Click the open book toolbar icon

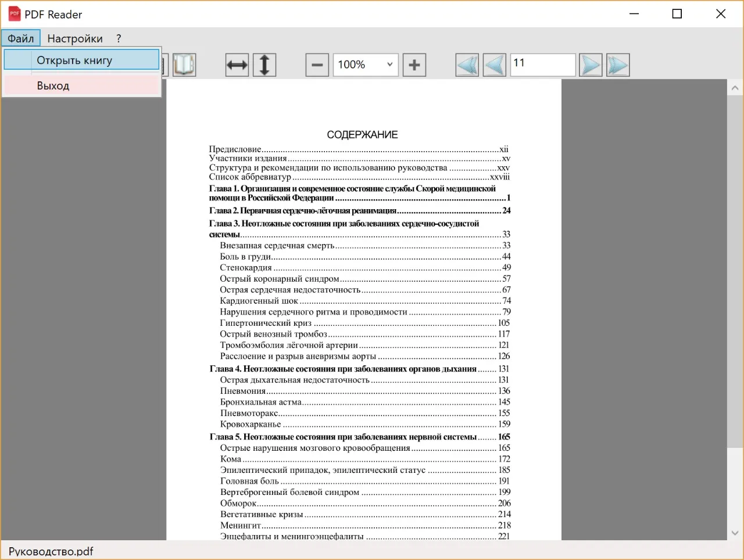(x=184, y=64)
